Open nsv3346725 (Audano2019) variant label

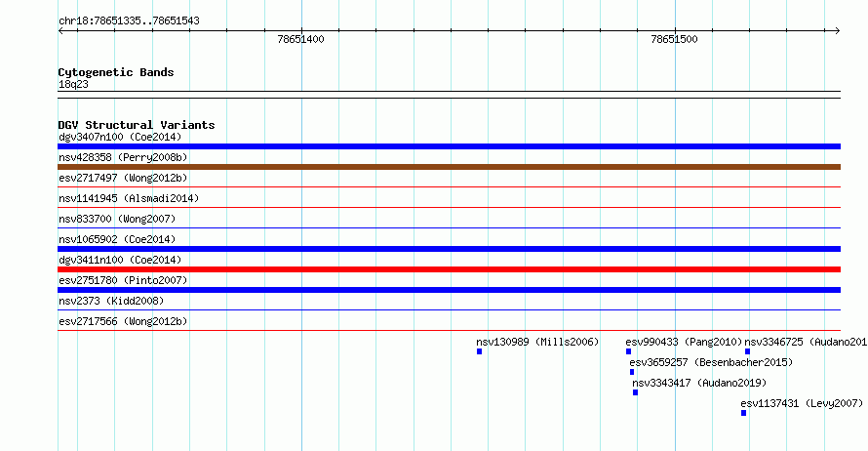[x=806, y=342]
